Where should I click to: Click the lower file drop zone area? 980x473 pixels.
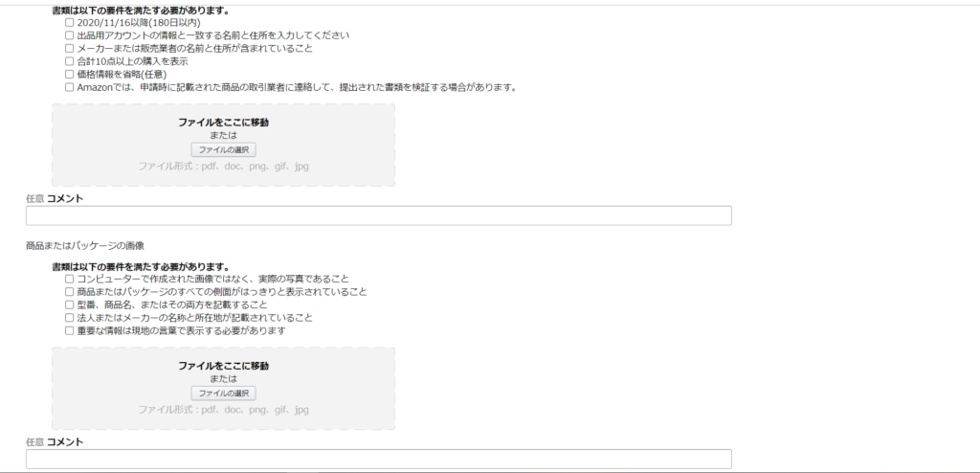[x=223, y=389]
